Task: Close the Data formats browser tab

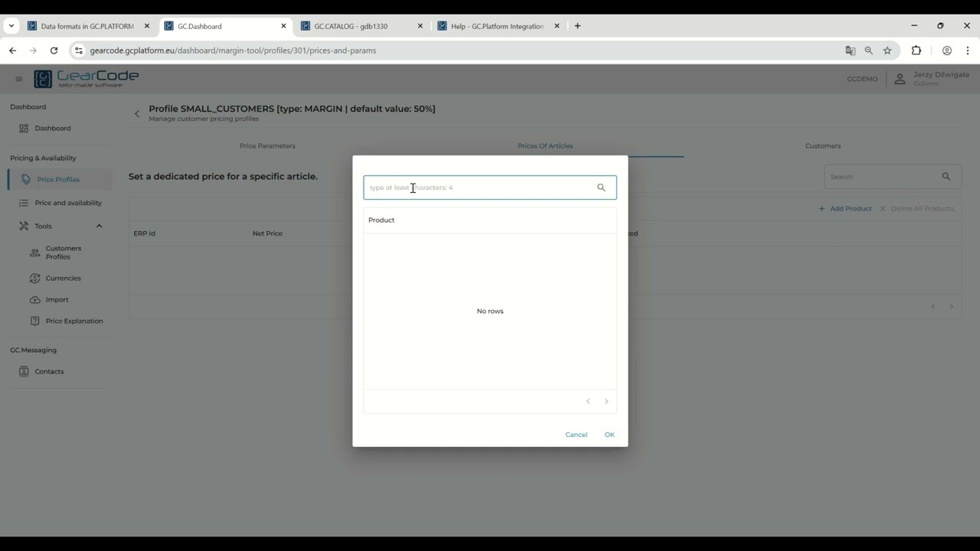Action: tap(147, 26)
